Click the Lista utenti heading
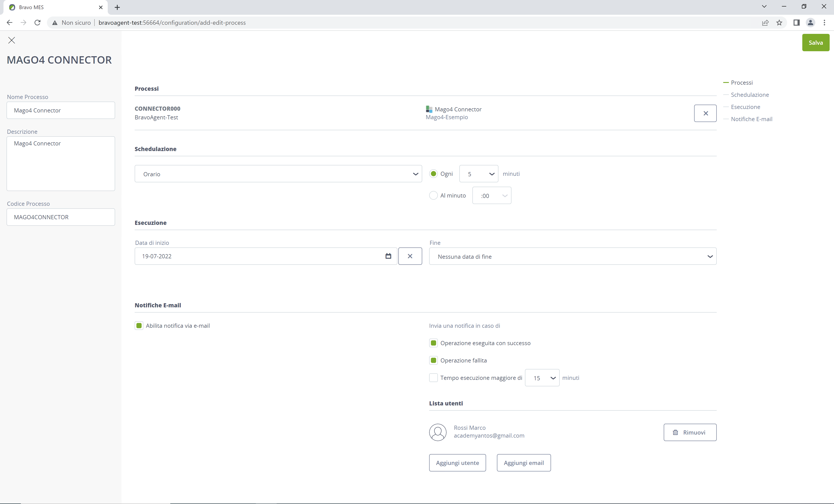Screen dimensions: 834x504 pos(446,403)
